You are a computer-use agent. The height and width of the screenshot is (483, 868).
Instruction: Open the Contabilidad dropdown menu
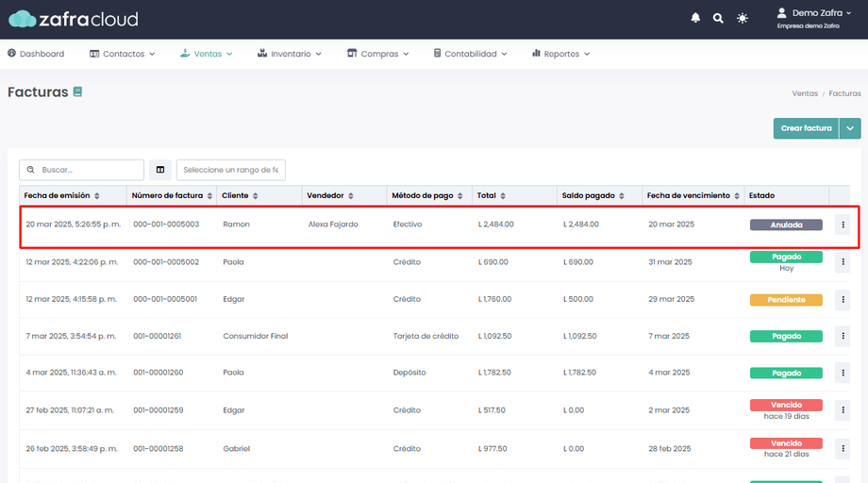(469, 54)
